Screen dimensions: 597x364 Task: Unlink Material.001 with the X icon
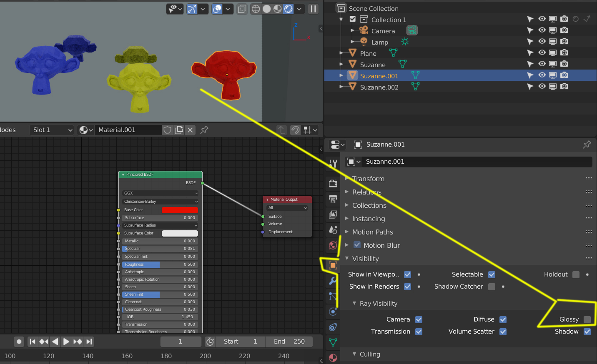pyautogui.click(x=190, y=130)
